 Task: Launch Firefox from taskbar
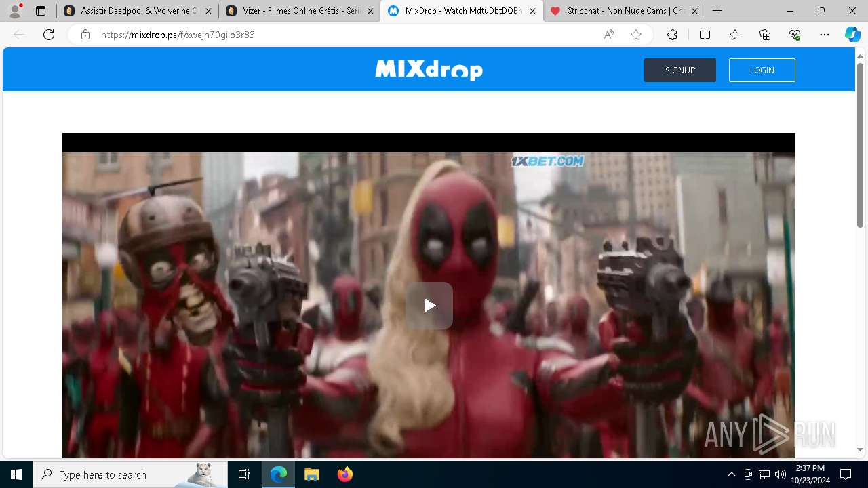pos(345,474)
